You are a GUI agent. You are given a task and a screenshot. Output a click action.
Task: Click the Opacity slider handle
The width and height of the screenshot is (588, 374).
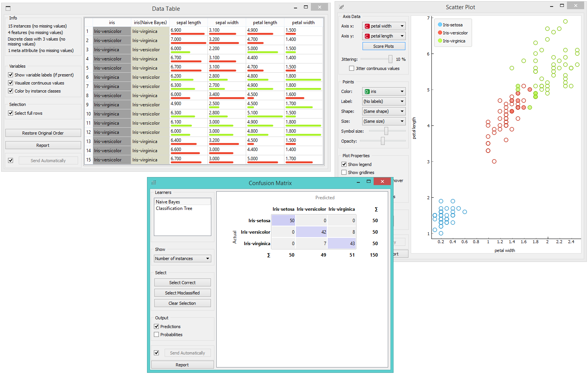(x=383, y=141)
